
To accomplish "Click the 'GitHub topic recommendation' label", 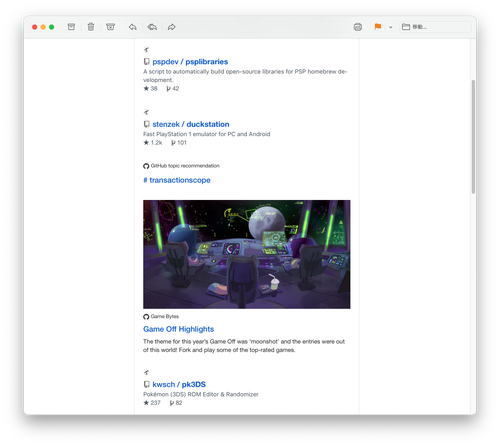I will tap(185, 166).
